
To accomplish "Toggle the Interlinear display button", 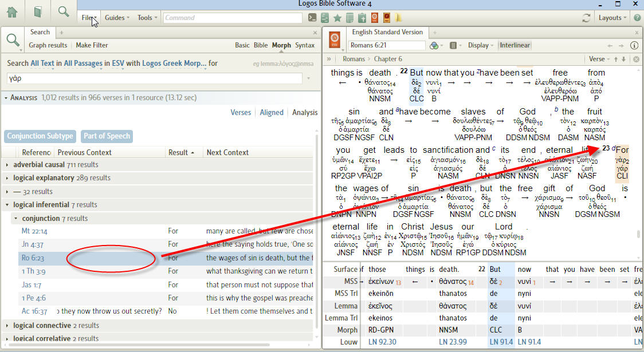I will point(515,45).
